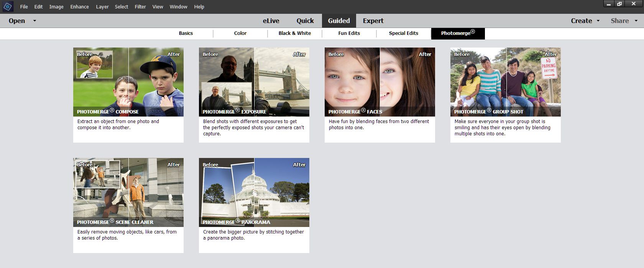Screen dimensions: 644x268
Task: Click the Photoshop Elements app logo icon
Action: (8, 7)
